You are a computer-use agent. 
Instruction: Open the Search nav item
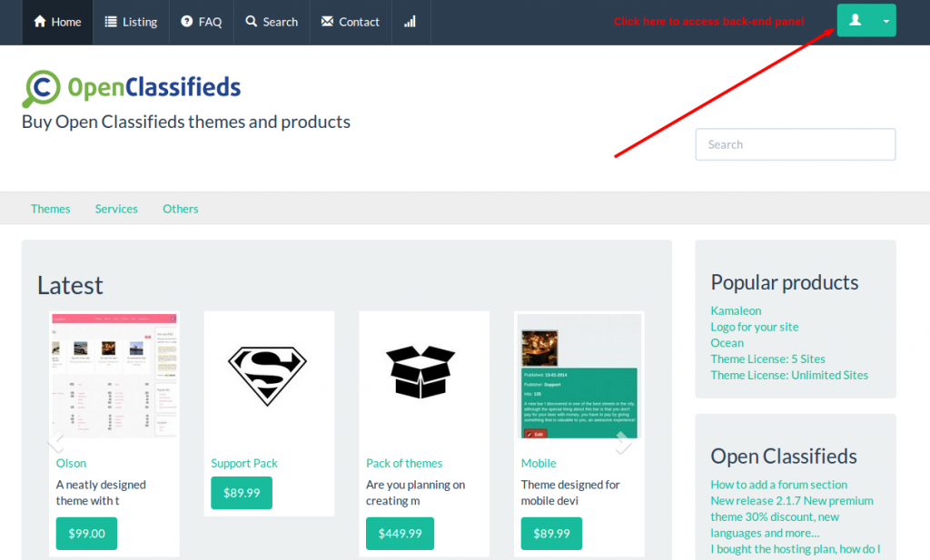coord(272,22)
